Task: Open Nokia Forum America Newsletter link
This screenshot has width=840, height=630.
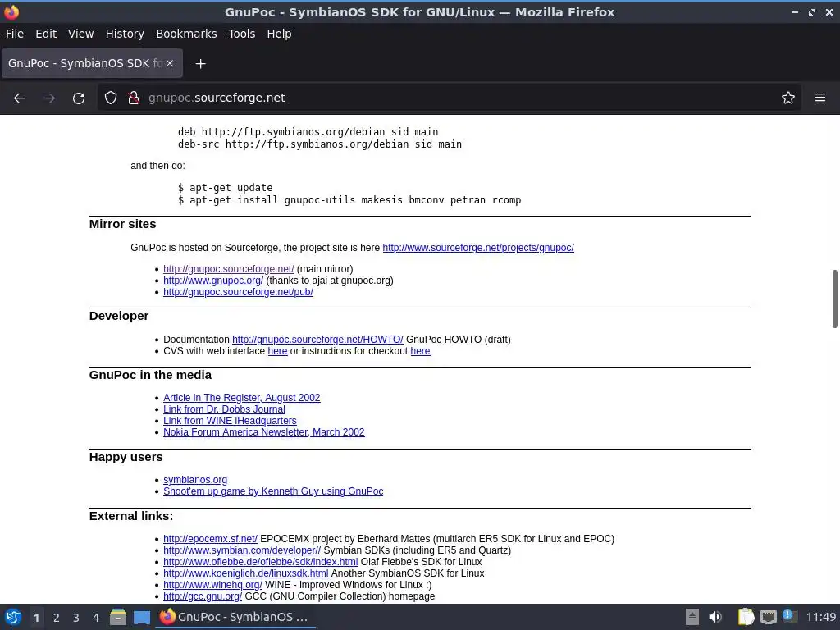Action: [264, 432]
